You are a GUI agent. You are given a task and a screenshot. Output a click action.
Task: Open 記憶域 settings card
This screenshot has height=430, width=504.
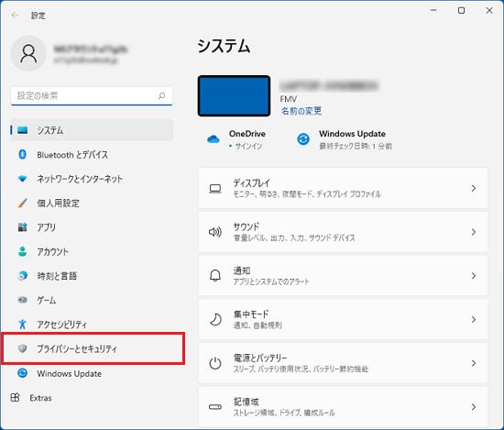coord(343,407)
